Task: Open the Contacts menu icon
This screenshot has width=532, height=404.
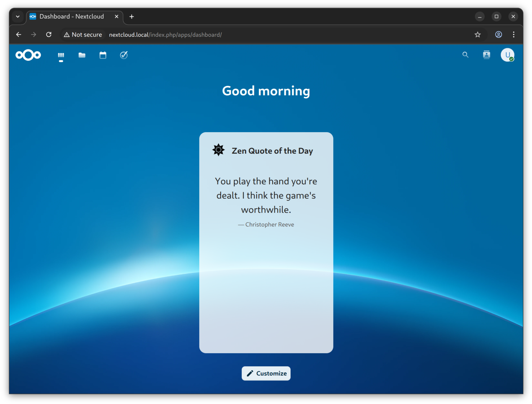Action: (486, 55)
